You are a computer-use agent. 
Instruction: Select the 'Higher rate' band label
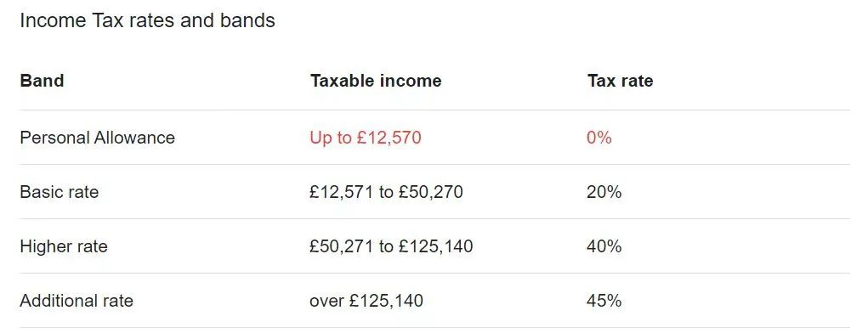point(64,246)
